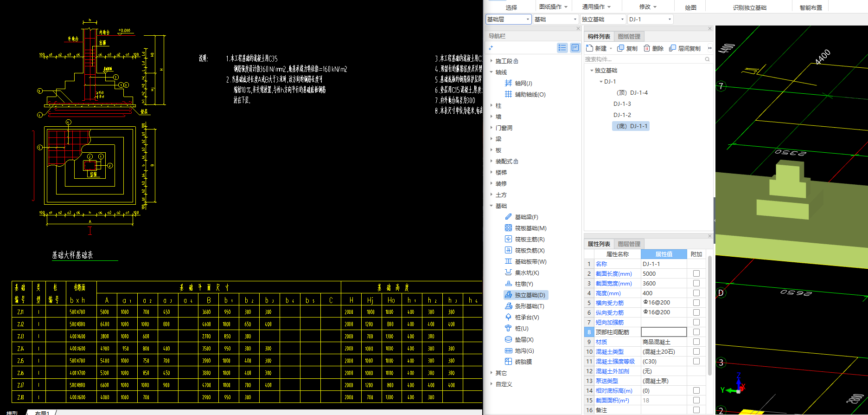
Task: Select 筏板负筋(X) raft negative rebar icon
Action: [x=508, y=250]
